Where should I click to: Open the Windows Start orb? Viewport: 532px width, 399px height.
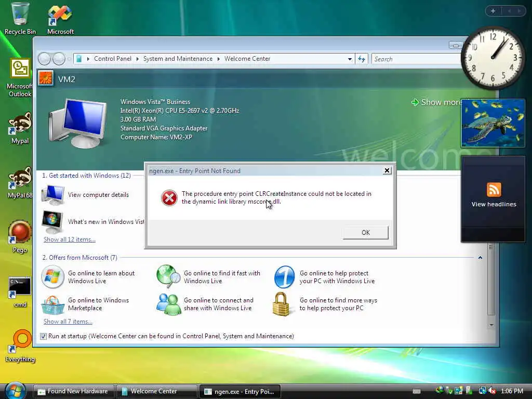[15, 390]
